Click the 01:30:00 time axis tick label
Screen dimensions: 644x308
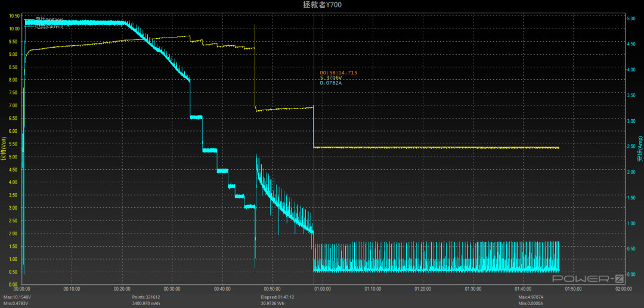473,289
